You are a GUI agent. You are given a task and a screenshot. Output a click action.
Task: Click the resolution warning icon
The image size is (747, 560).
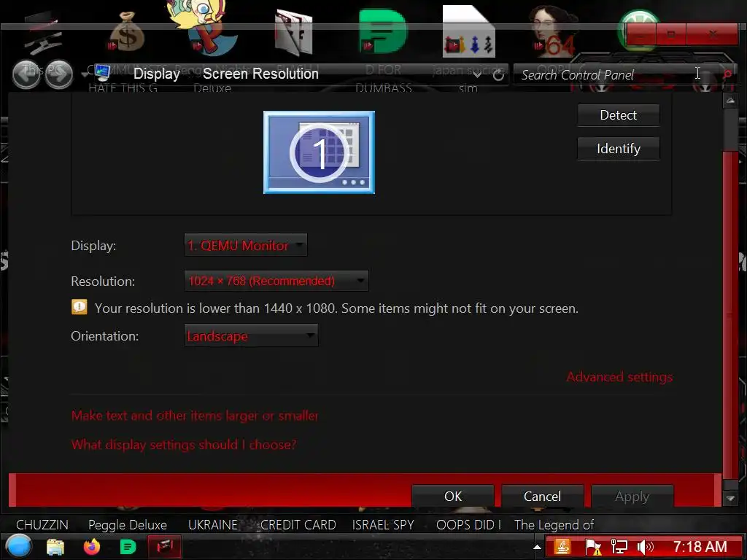point(79,307)
